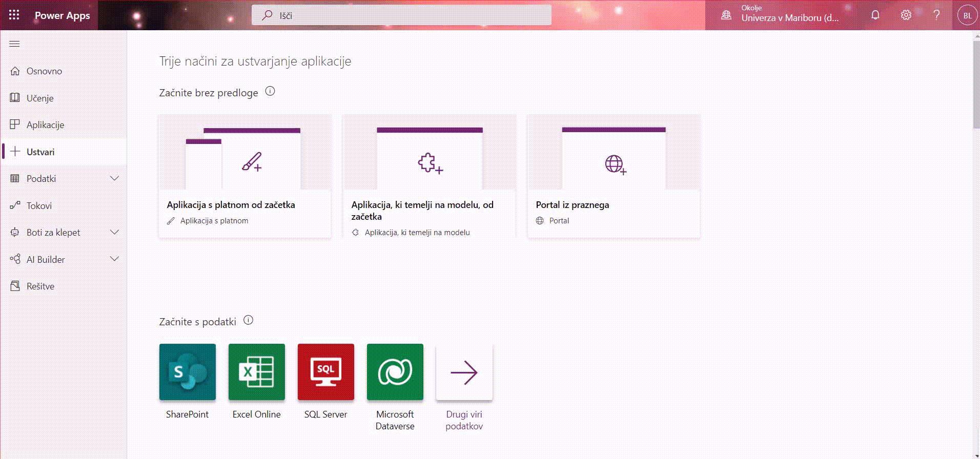Click the Excel Online label

click(x=256, y=414)
